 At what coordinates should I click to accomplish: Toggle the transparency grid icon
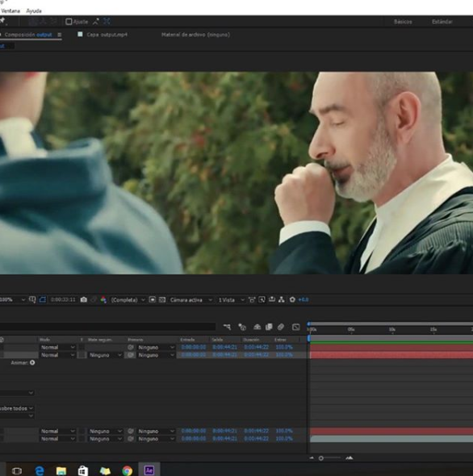[x=162, y=299]
